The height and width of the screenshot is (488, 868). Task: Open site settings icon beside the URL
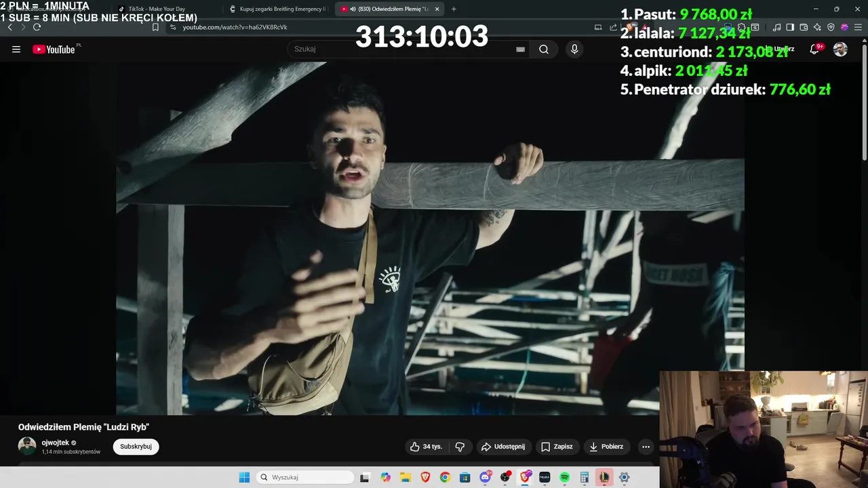[x=173, y=27]
